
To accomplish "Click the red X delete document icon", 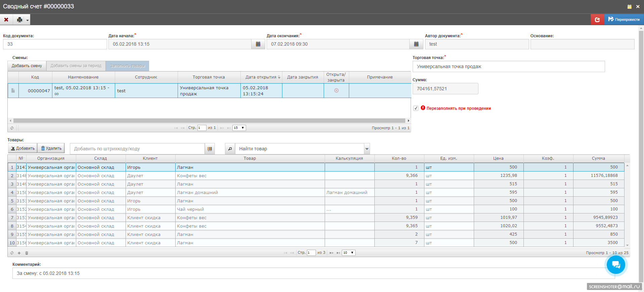I will pyautogui.click(x=6, y=20).
